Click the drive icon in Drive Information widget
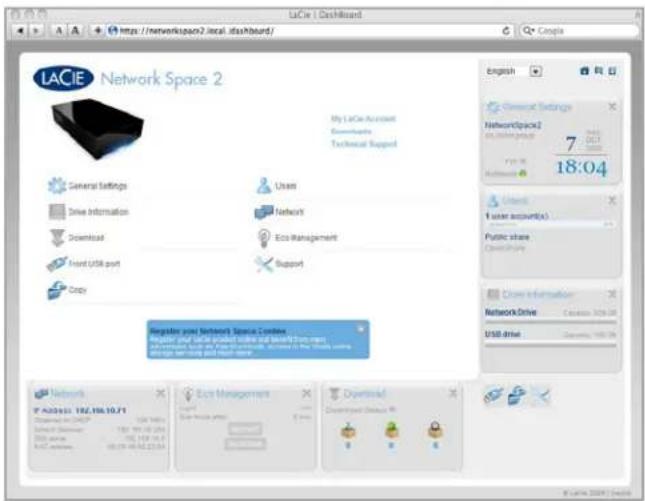This screenshot has width=645, height=501. (x=493, y=294)
